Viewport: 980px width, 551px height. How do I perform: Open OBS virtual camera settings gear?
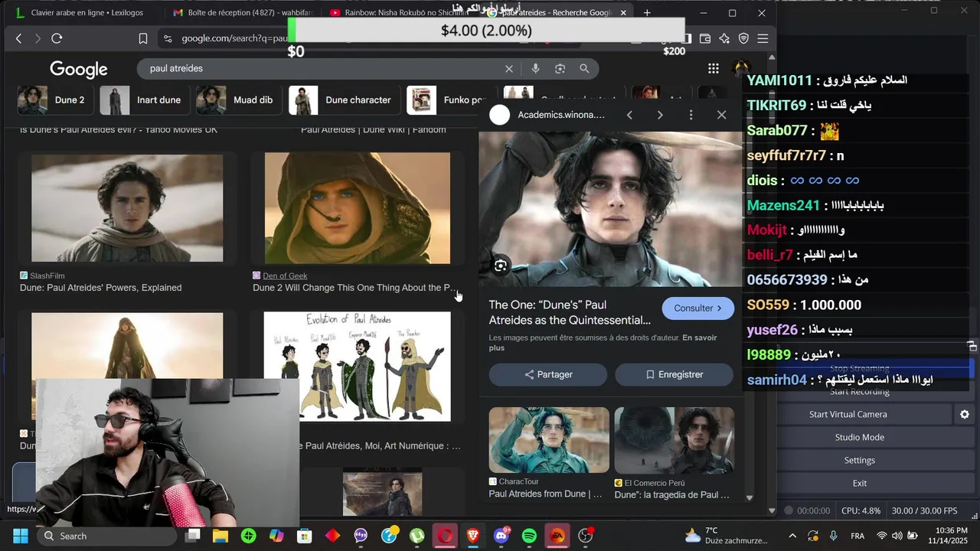click(965, 414)
